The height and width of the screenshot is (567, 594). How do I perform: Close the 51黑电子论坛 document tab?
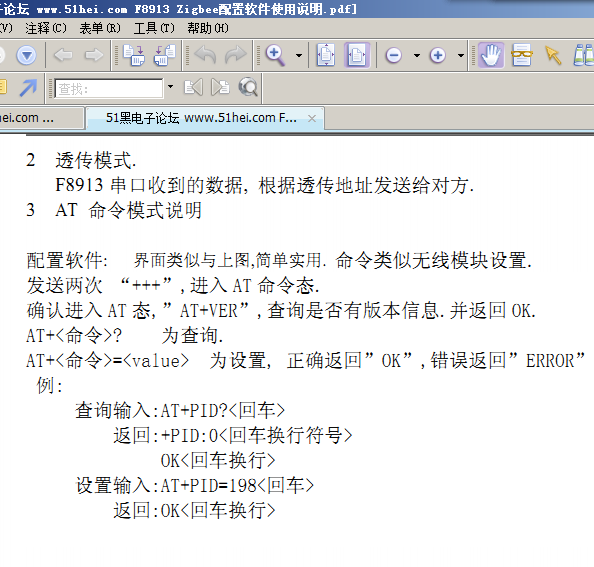[x=312, y=119]
